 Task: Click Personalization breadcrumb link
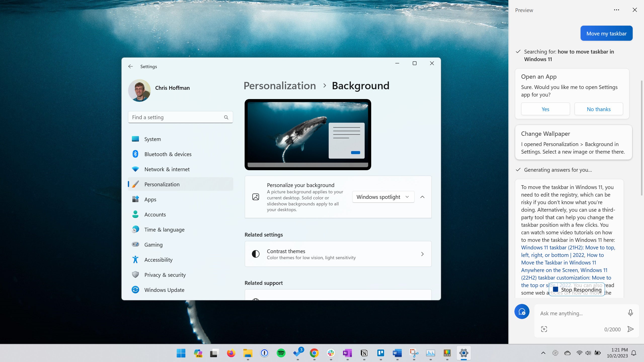click(x=280, y=86)
